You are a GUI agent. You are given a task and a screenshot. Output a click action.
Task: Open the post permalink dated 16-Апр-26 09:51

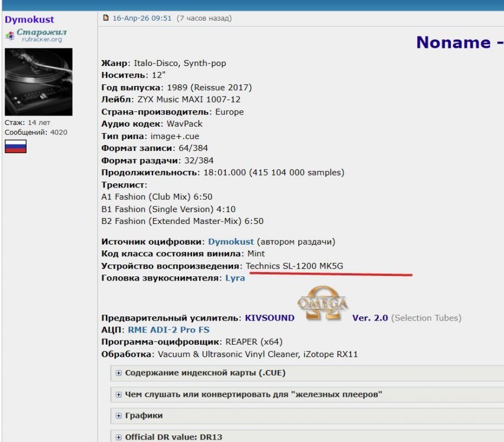pos(142,18)
